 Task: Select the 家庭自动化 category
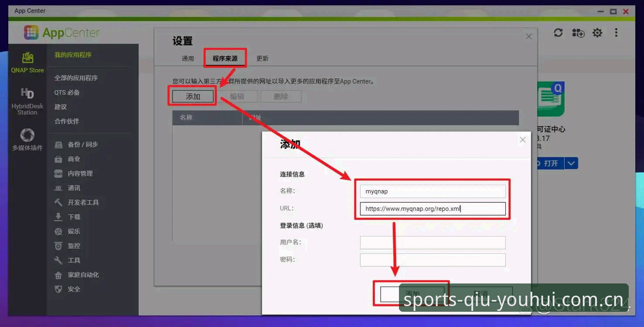[77, 275]
